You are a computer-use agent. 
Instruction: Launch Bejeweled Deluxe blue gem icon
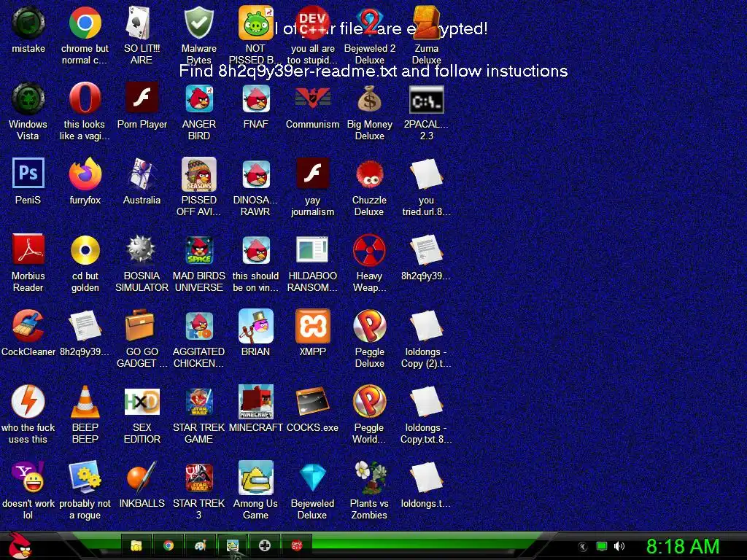tap(312, 477)
